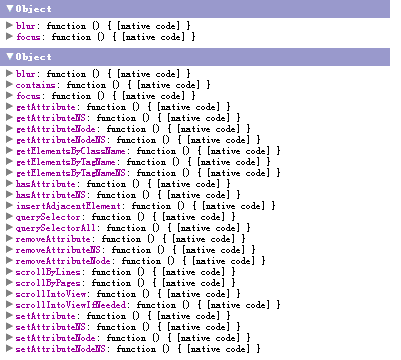This screenshot has width=401, height=360.
Task: Expand the triangle beside insertAdjacentElement
Action: click(9, 205)
